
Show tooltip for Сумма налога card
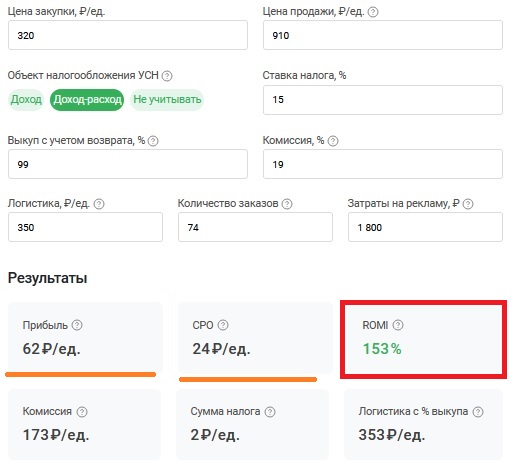click(x=270, y=412)
